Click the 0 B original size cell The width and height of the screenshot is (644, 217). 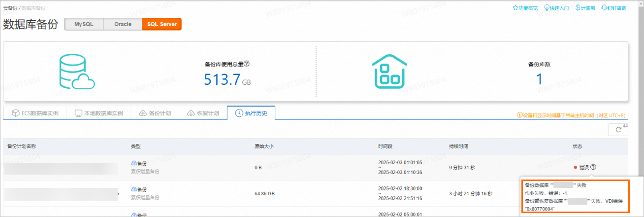point(258,168)
